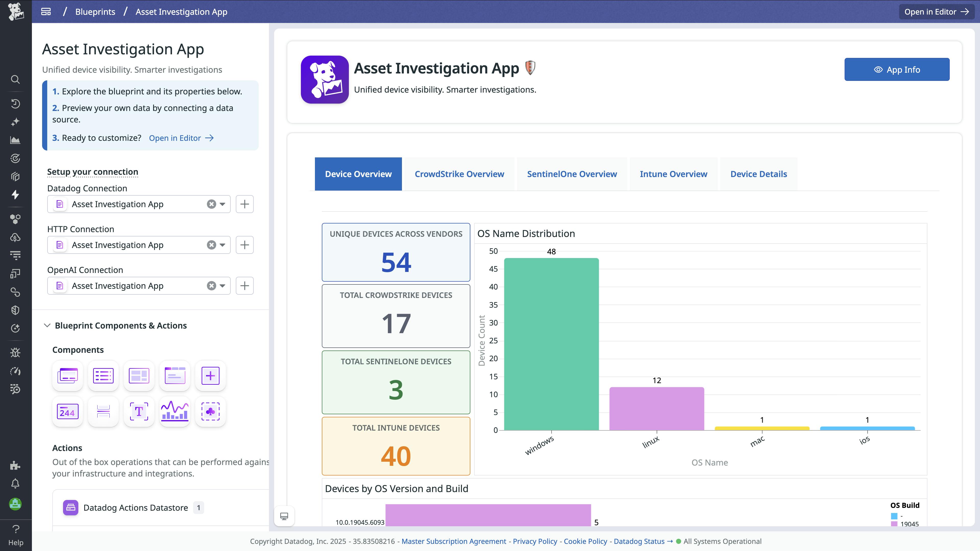This screenshot has height=551, width=980.
Task: Select the Timeseries chart component icon
Action: coord(175,411)
